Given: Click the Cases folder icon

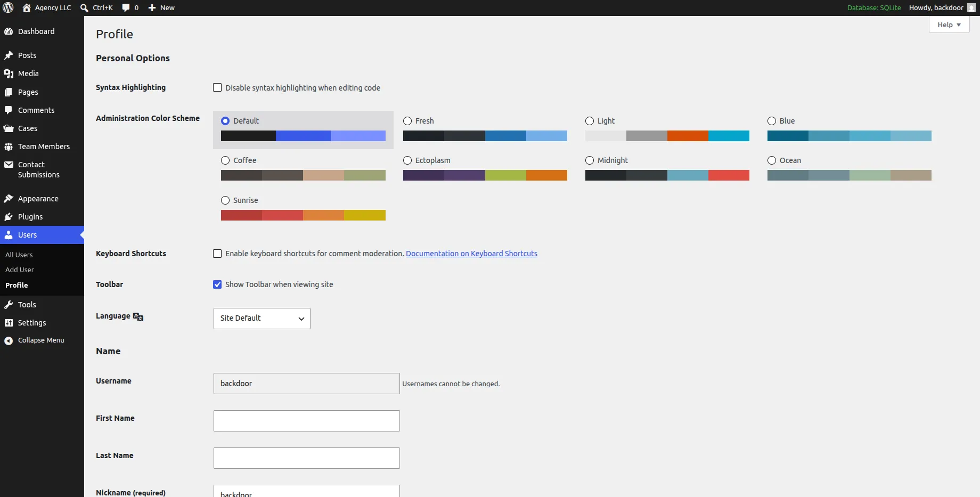Looking at the screenshot, I should [9, 128].
